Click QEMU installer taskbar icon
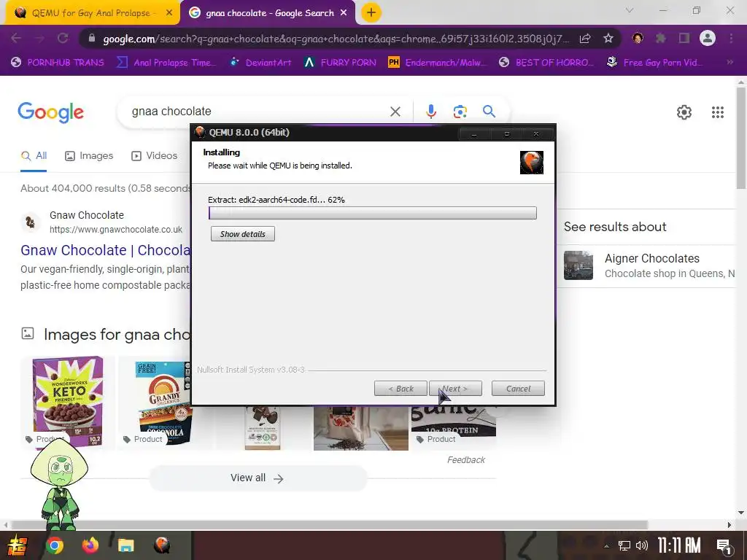The width and height of the screenshot is (747, 560). (x=162, y=545)
